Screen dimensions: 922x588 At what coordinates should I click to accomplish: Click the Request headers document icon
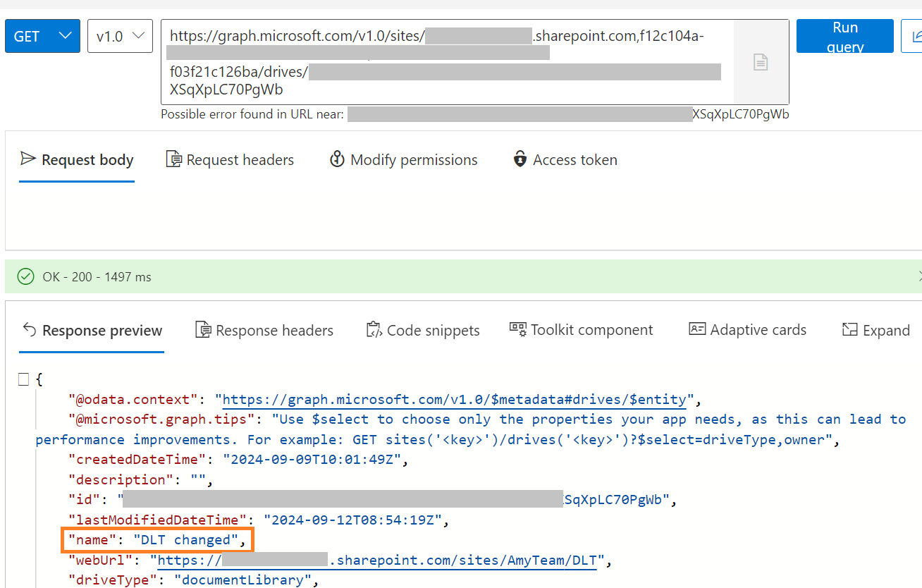click(x=173, y=159)
